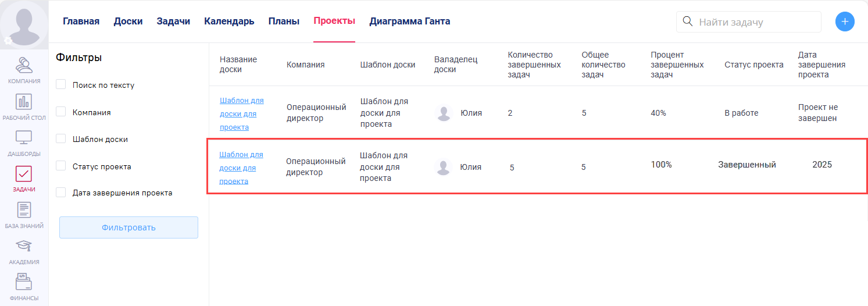Click the Проект не завершен cell

click(x=818, y=113)
